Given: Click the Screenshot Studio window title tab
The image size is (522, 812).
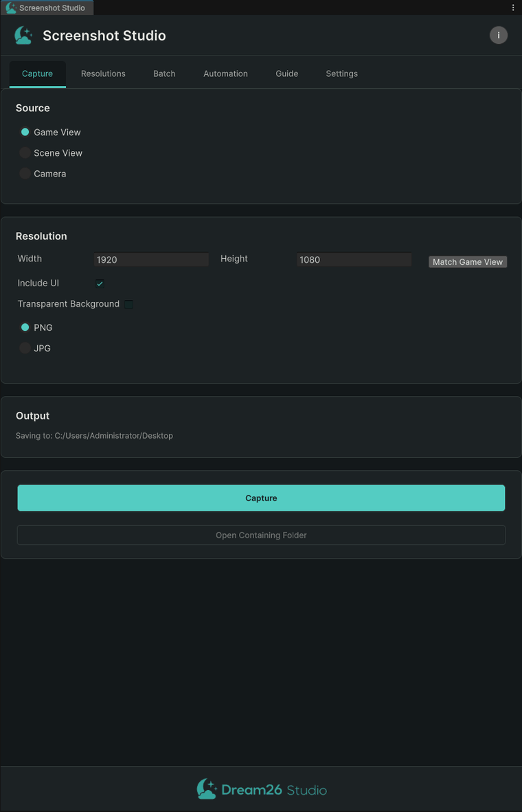Looking at the screenshot, I should click(47, 8).
